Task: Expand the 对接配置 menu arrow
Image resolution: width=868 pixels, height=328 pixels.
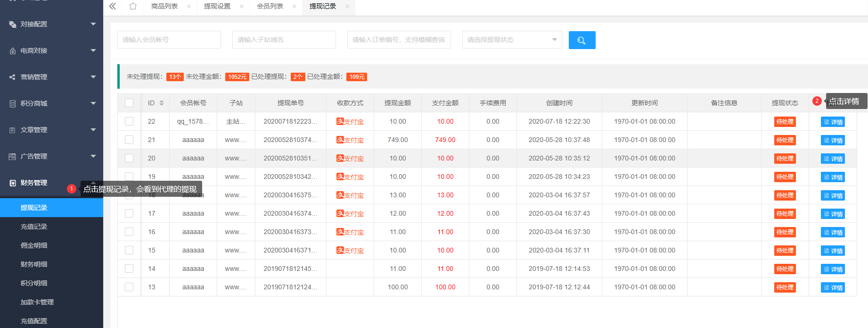Action: tap(93, 24)
